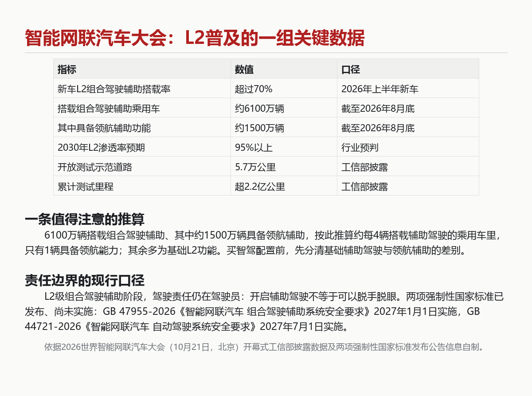Click the cell 2030年L2渗透率预期
This screenshot has height=396, width=532.
pos(142,147)
